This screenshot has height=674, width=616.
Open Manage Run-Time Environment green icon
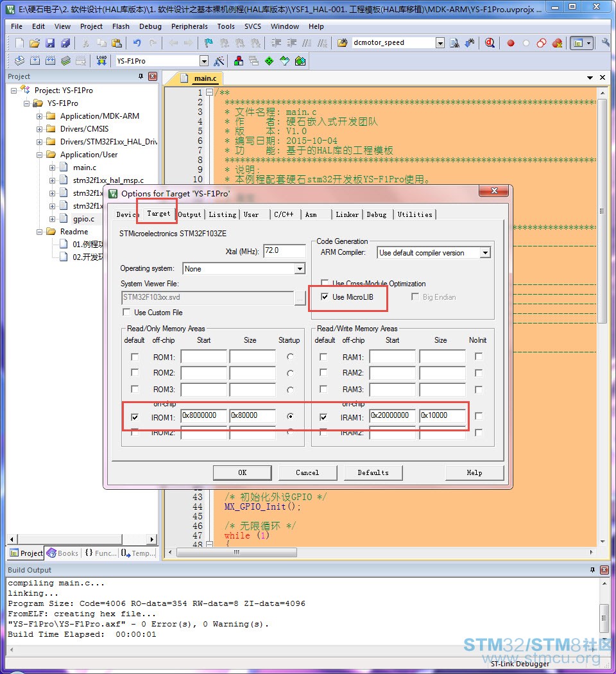click(269, 61)
